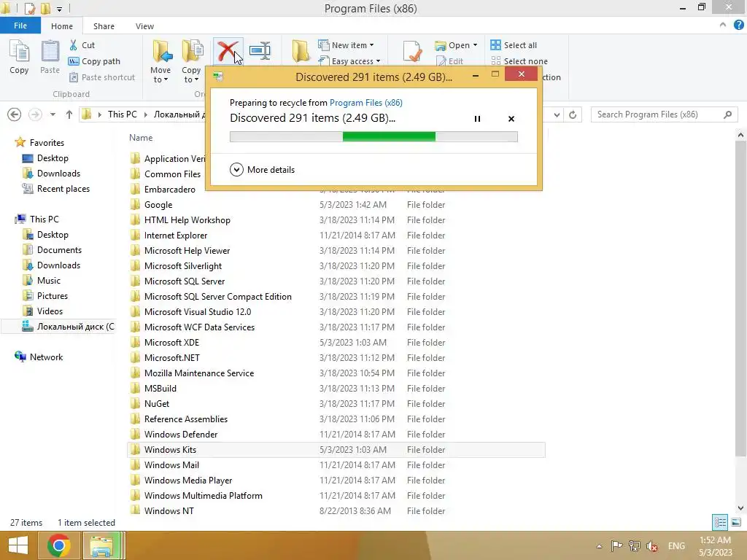This screenshot has height=560, width=747.
Task: Go forward with the right arrow button
Action: click(35, 114)
